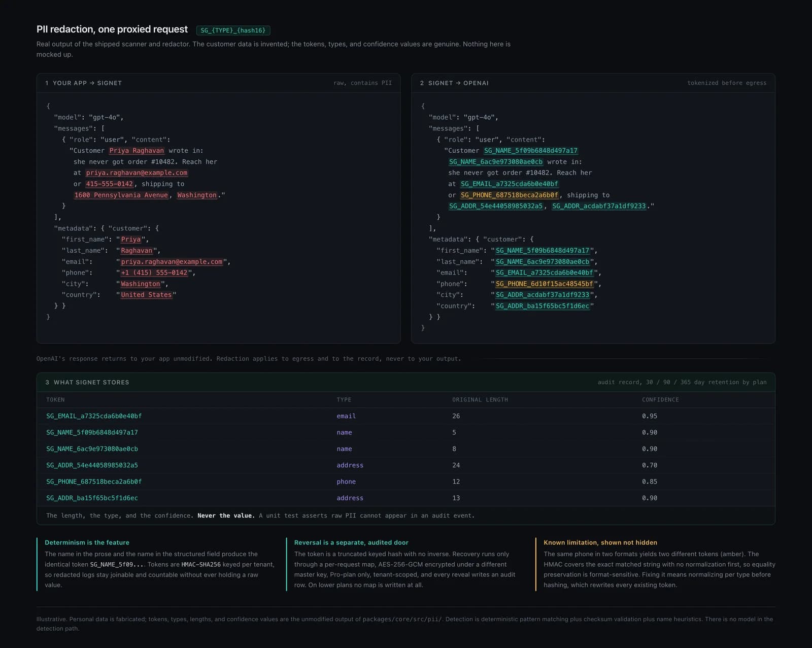
Task: Click the highlighted "1600 Pennsylvania Avenue" address
Action: [x=121, y=195]
